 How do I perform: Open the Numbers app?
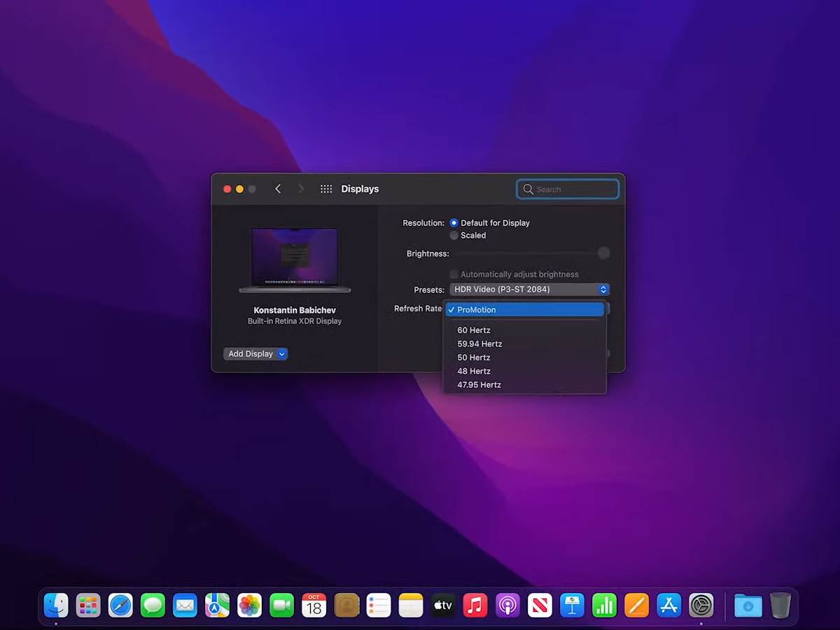[604, 605]
